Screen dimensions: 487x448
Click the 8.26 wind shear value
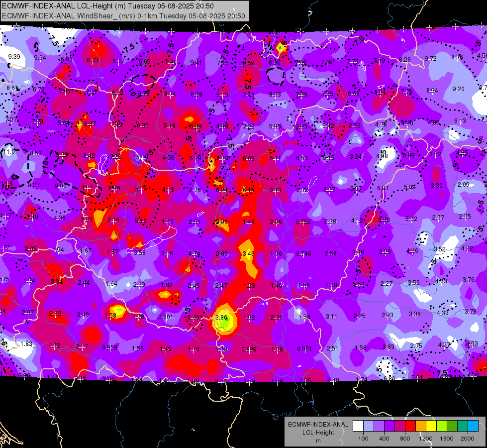[x=405, y=59]
